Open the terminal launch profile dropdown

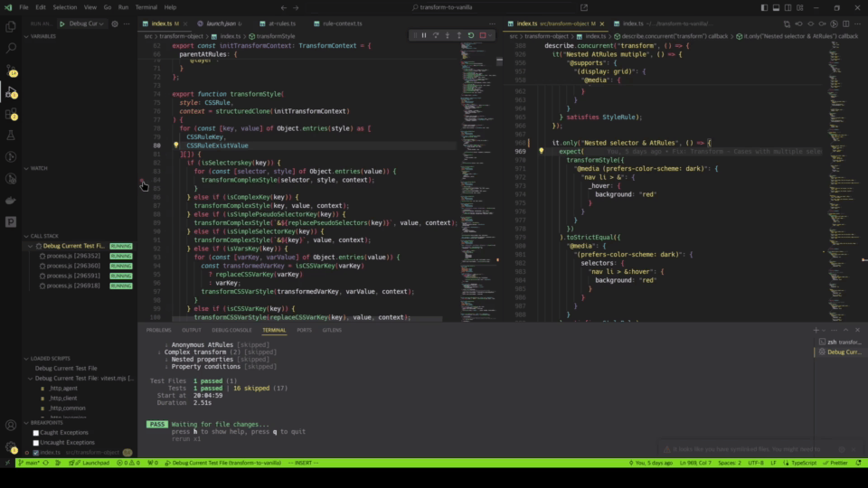[824, 330]
